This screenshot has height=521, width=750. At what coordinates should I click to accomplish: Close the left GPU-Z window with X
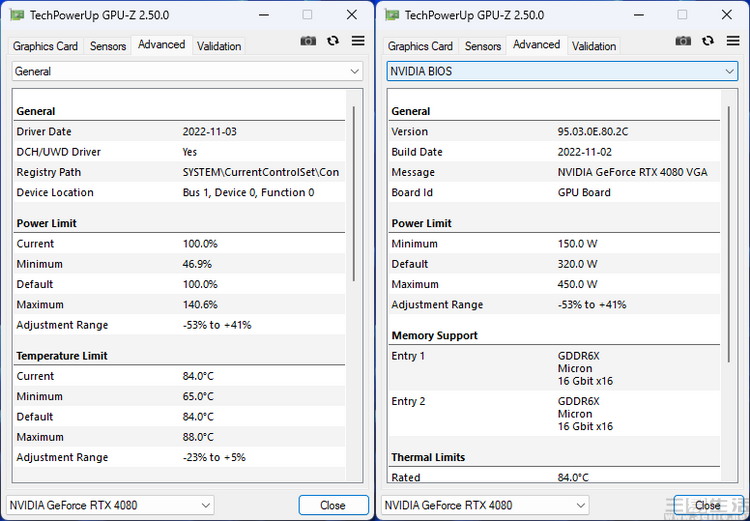point(352,15)
